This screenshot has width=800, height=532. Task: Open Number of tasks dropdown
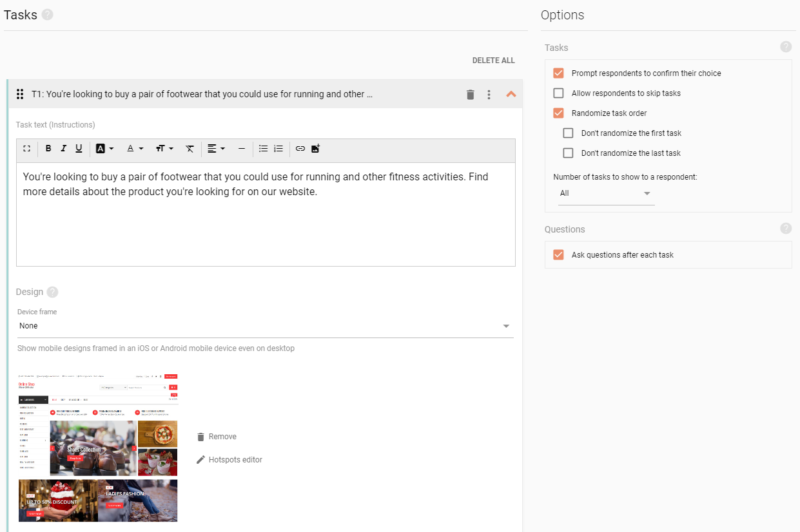tap(606, 193)
